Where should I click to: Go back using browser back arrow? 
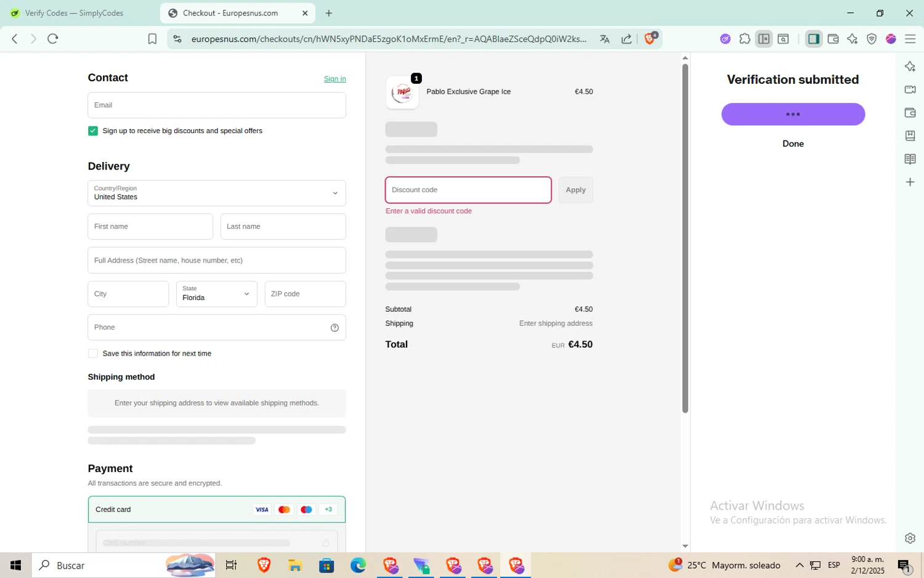[15, 39]
